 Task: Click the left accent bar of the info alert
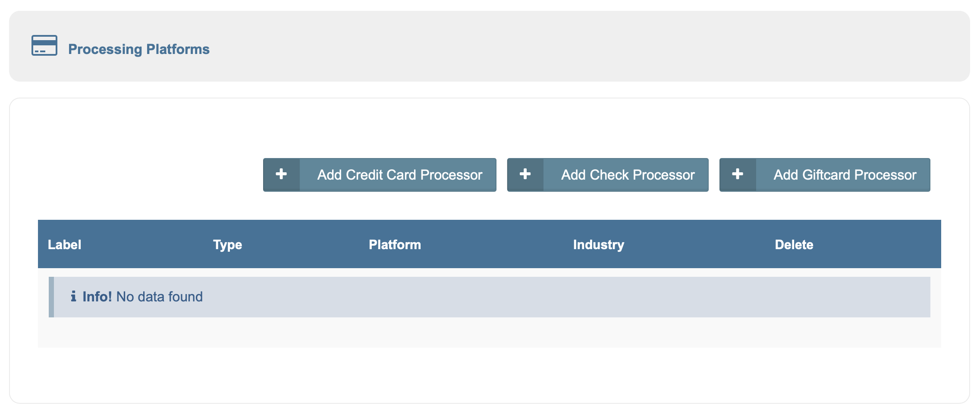(x=51, y=297)
